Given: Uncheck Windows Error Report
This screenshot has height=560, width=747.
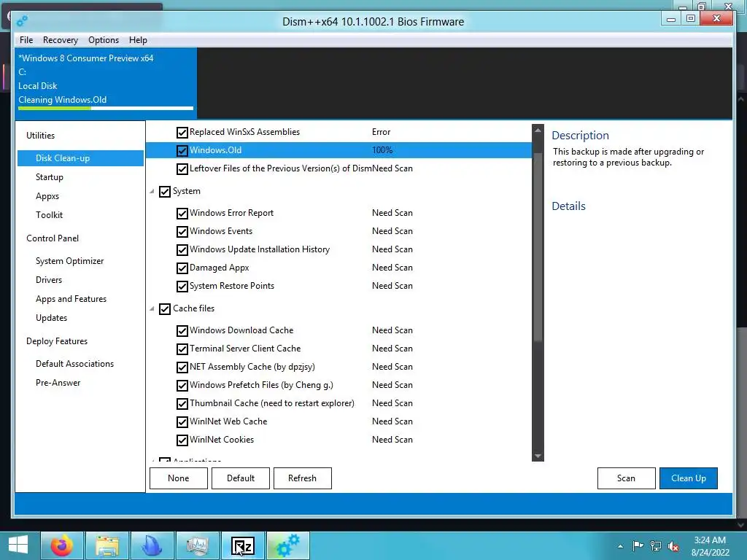Looking at the screenshot, I should click(x=182, y=214).
